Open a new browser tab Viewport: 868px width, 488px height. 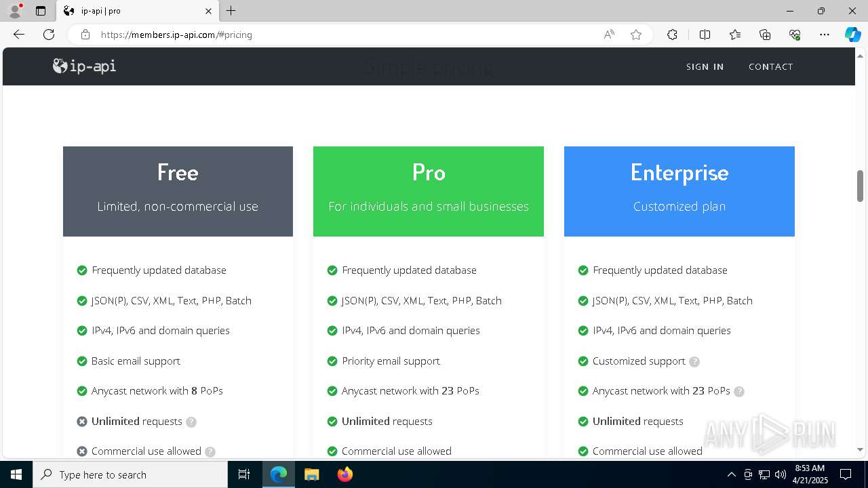[x=231, y=11]
